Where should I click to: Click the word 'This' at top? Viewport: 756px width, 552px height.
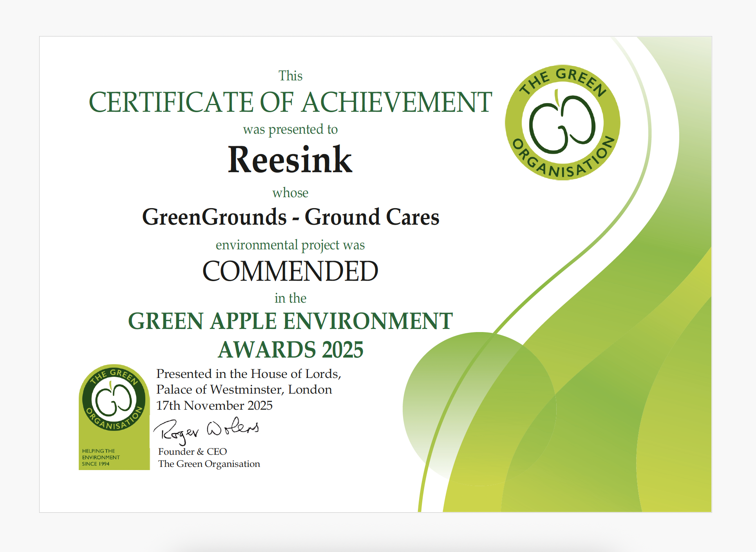(290, 76)
